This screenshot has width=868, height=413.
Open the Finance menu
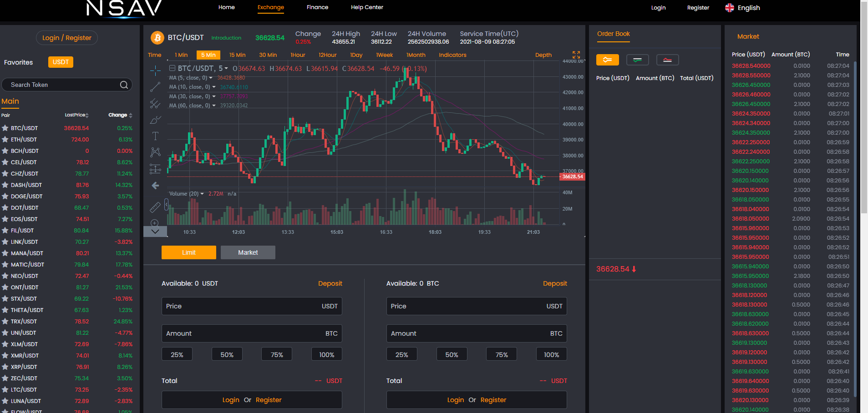pos(317,7)
